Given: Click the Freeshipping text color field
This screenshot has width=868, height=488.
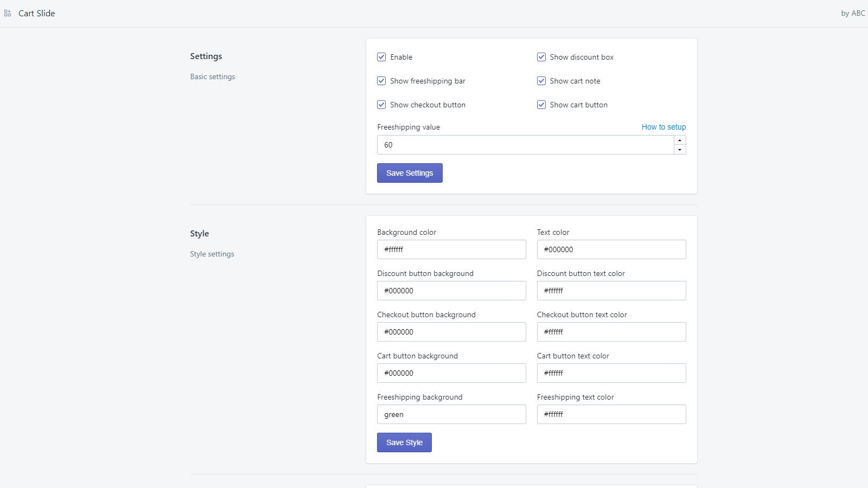Looking at the screenshot, I should pos(611,414).
